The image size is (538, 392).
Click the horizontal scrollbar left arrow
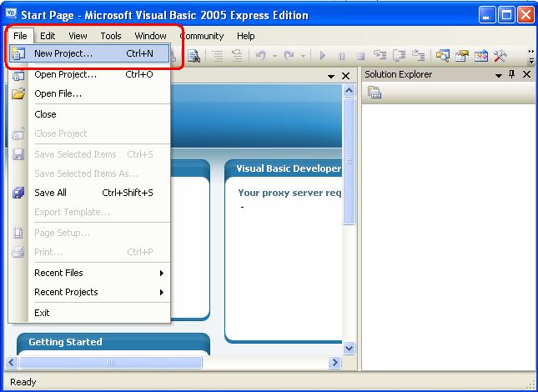[x=12, y=362]
